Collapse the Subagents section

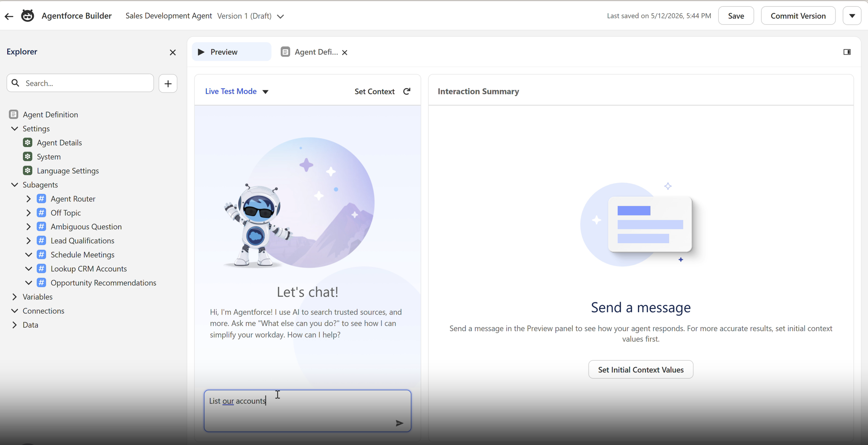(15, 185)
